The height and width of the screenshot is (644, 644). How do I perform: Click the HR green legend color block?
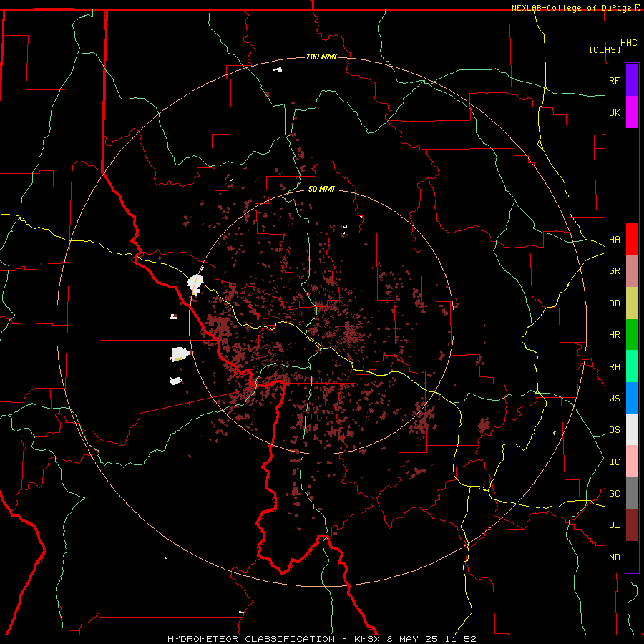point(632,334)
